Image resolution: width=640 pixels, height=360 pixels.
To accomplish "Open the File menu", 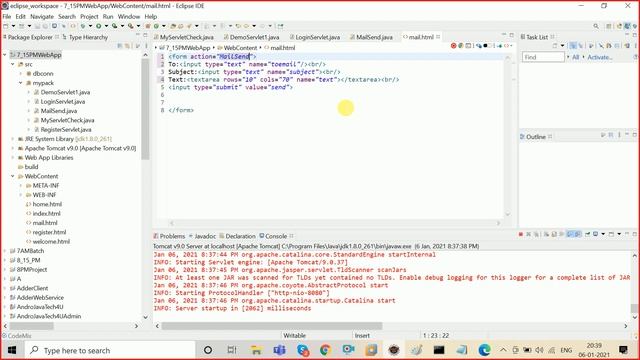I will coord(7,16).
